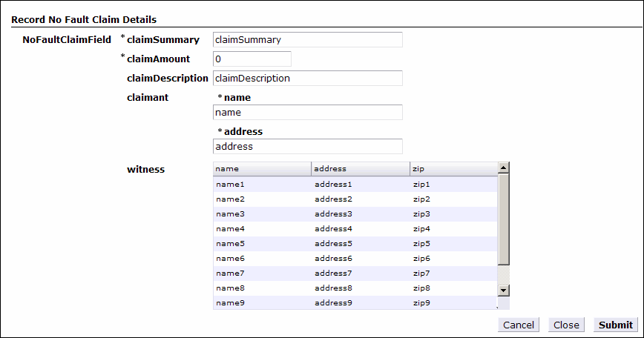This screenshot has width=644, height=338.
Task: Sort witness table by zip column header
Action: [x=454, y=168]
